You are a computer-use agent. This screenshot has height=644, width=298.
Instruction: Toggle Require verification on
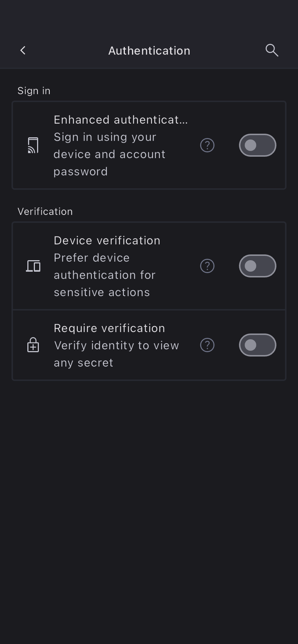257,345
